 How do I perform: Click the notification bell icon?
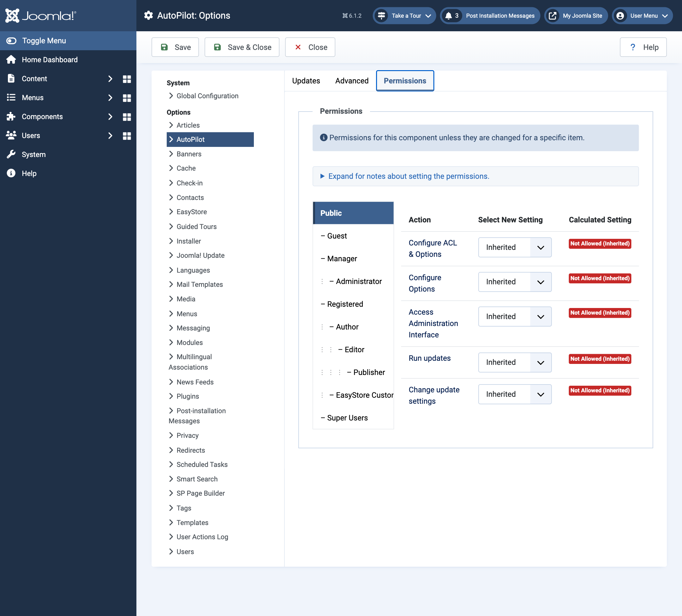[x=449, y=15]
